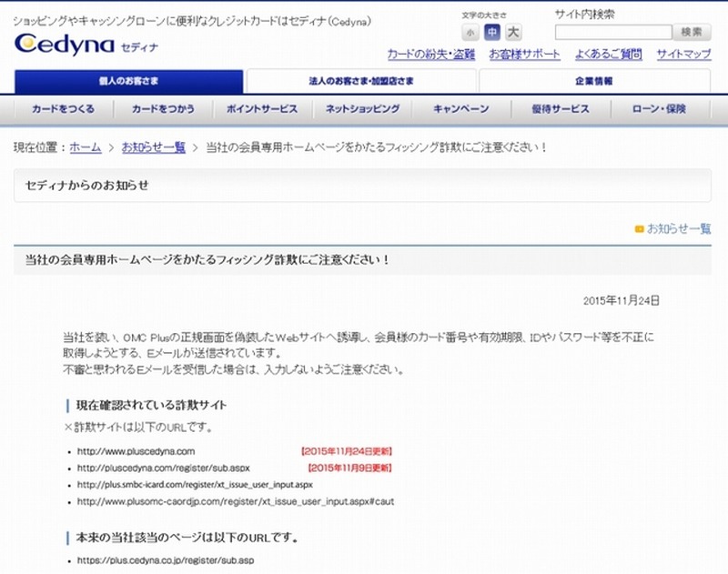Click orange icon beside お知らせ一覧 link
Viewport: 728px width, 574px height.
click(x=639, y=228)
